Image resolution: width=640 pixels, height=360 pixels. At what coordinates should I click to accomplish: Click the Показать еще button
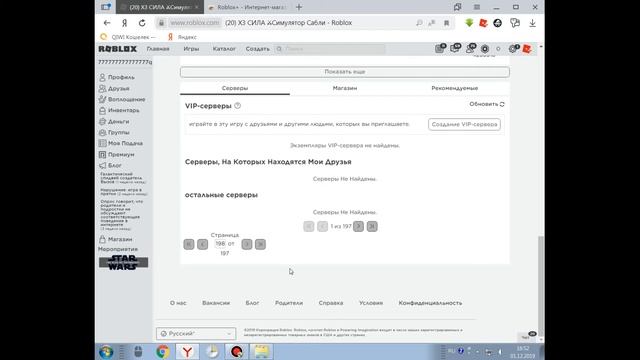(344, 72)
